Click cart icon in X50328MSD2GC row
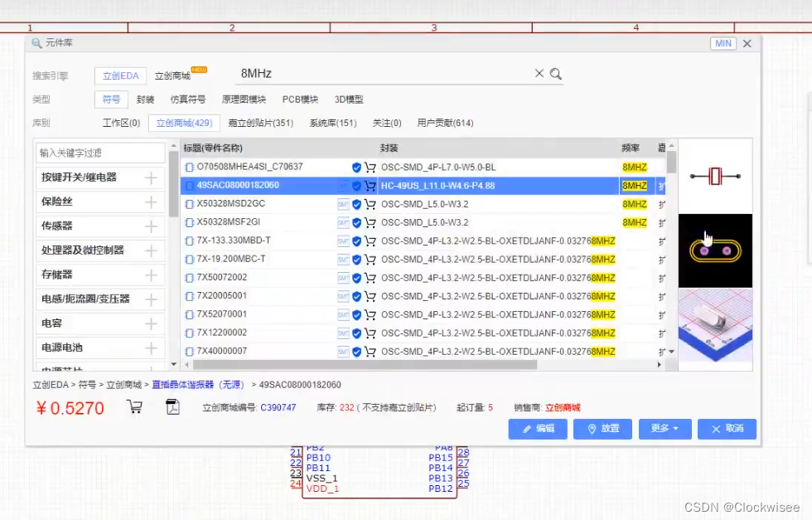Viewport: 812px width, 520px height. [x=370, y=204]
